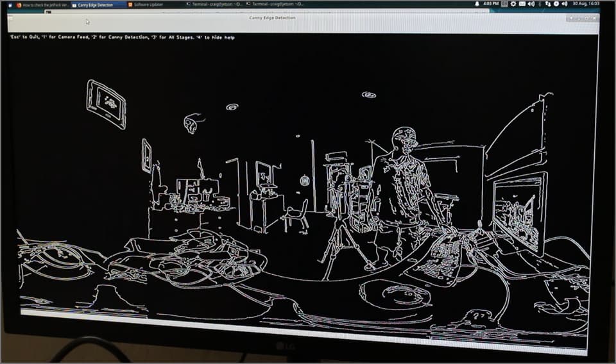
Task: Open the gear settings tray icon
Action: click(513, 4)
